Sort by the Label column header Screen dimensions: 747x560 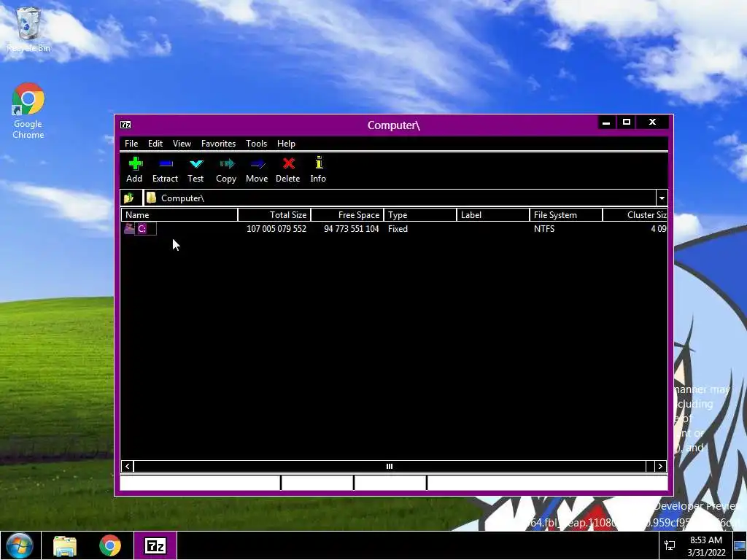[x=493, y=215]
